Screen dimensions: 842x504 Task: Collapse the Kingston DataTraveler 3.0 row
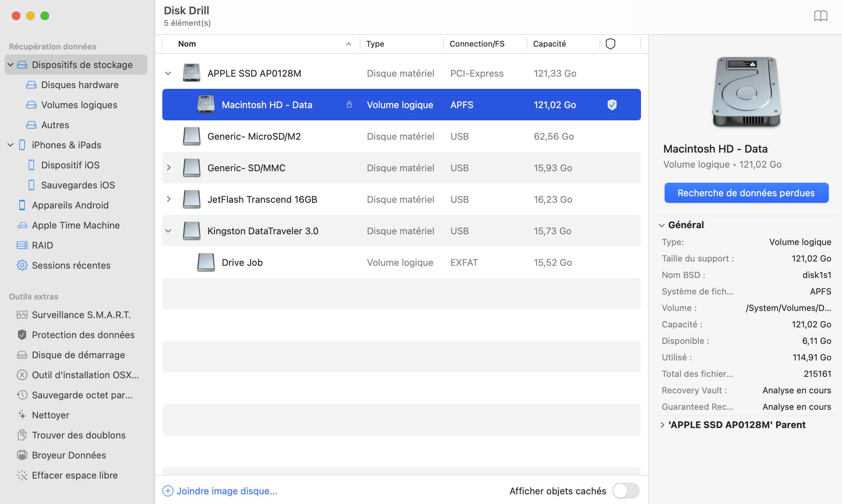coord(168,231)
